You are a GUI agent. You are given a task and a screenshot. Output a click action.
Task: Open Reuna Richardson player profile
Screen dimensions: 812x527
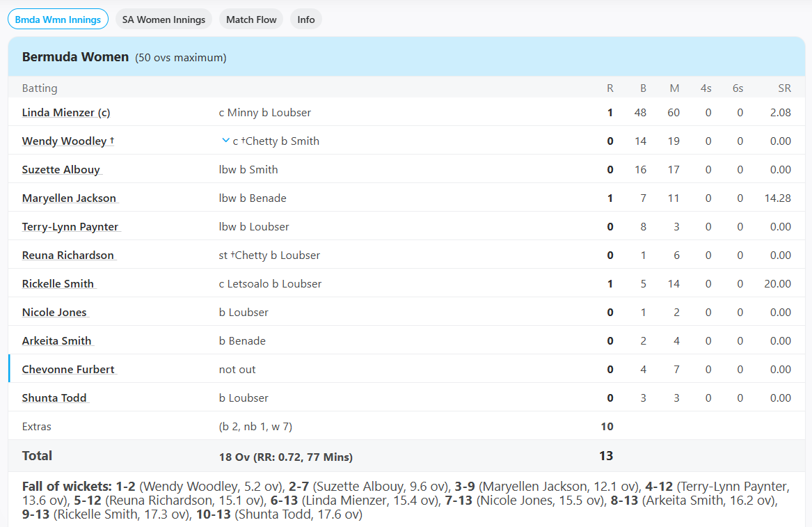(68, 255)
